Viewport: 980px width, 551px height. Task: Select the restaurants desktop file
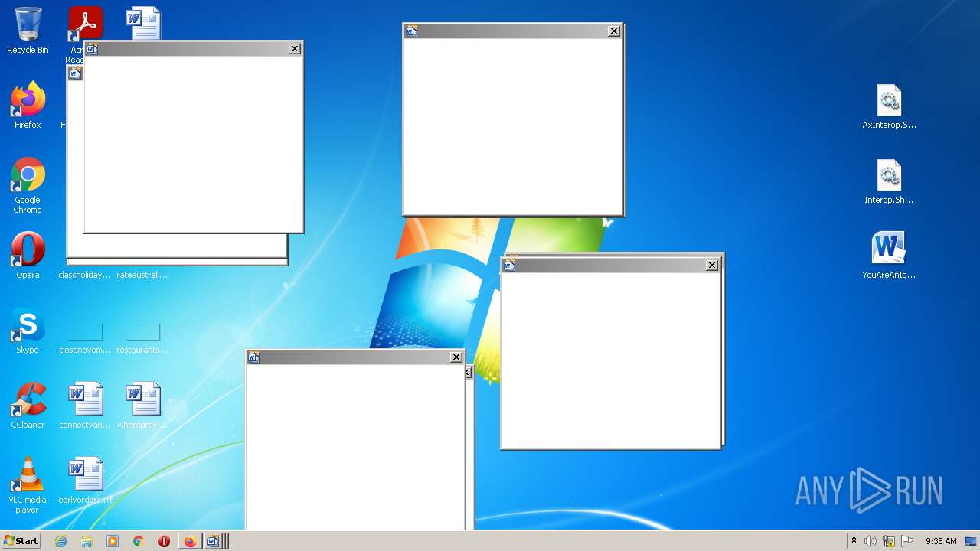pyautogui.click(x=142, y=337)
